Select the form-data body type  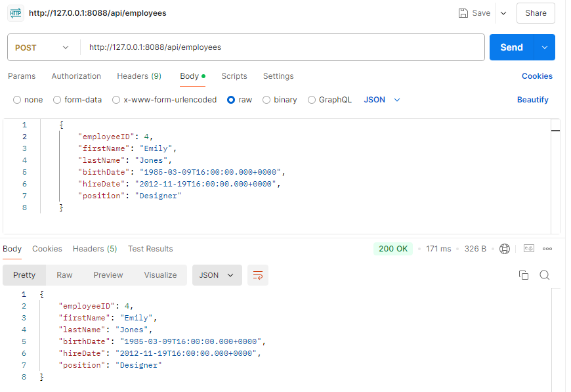(79, 100)
